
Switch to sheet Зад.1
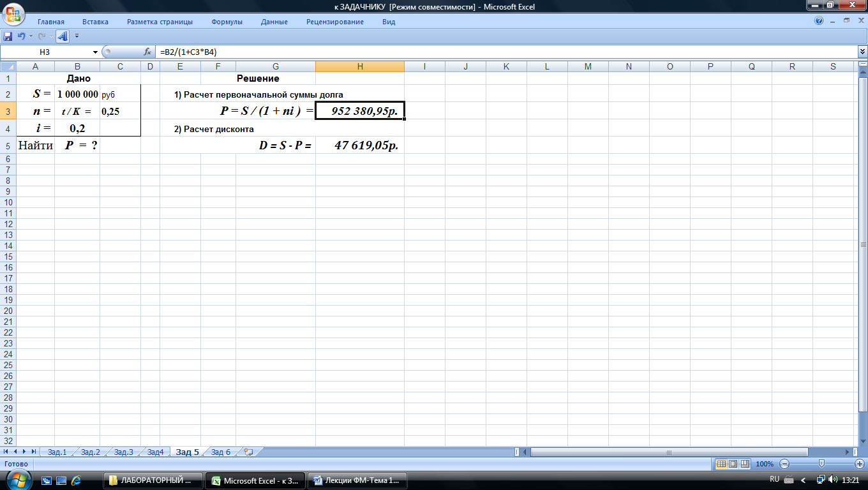(57, 452)
